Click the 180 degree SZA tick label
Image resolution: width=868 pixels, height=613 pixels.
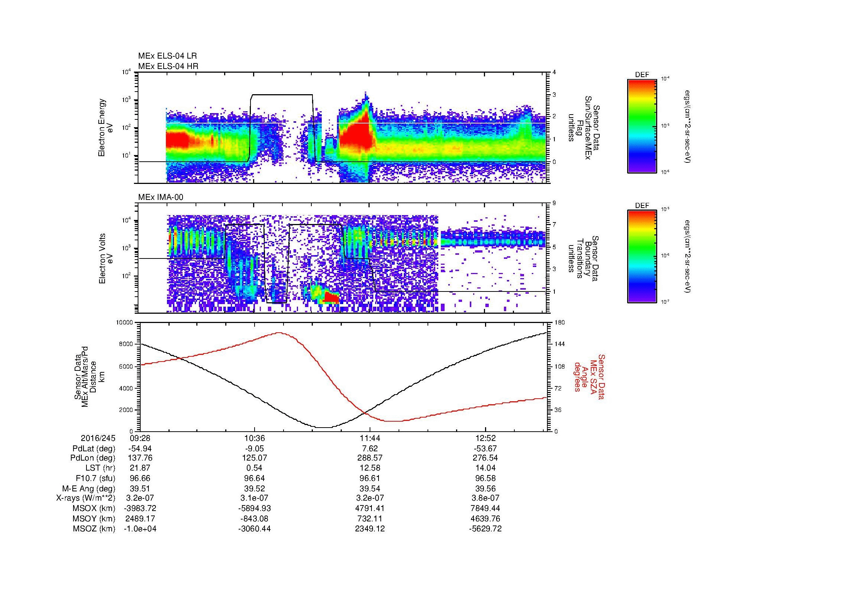pyautogui.click(x=559, y=323)
